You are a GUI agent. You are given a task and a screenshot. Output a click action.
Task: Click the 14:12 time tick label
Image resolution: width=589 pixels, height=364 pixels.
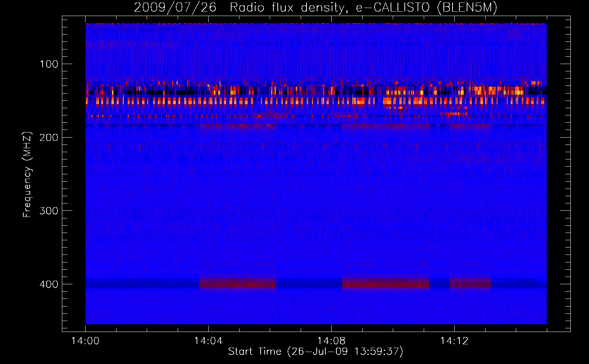click(454, 341)
